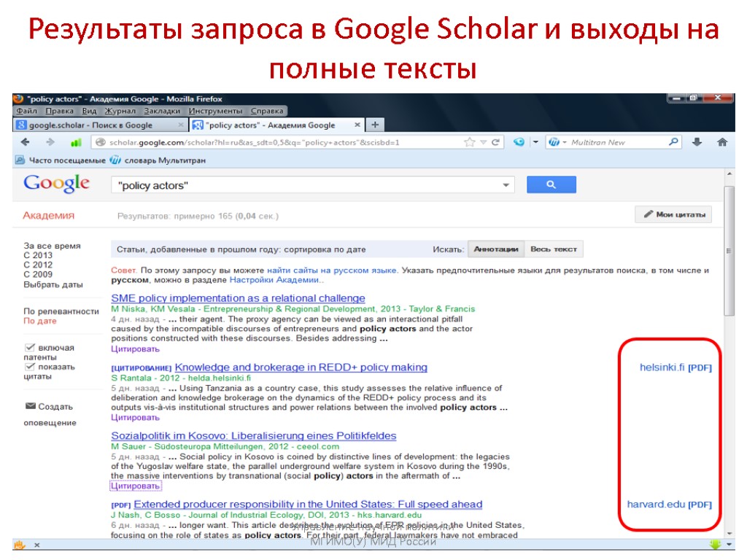Click the Часто посещаемые bookmark icon
Screen dimensions: 747x560
(x=20, y=160)
